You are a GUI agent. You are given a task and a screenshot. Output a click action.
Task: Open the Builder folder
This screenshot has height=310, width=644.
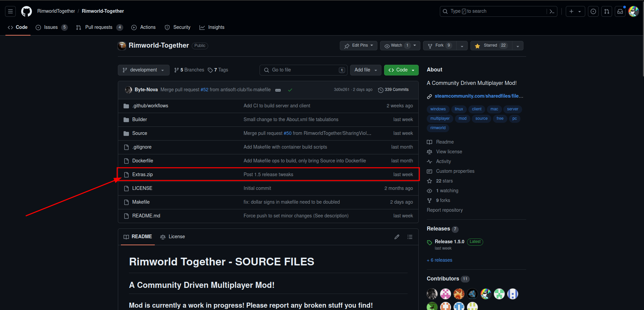click(140, 119)
